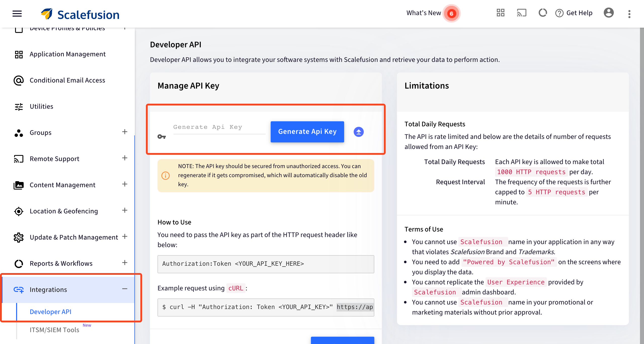This screenshot has height=344, width=644.
Task: Open Application Management menu item
Action: pos(67,54)
